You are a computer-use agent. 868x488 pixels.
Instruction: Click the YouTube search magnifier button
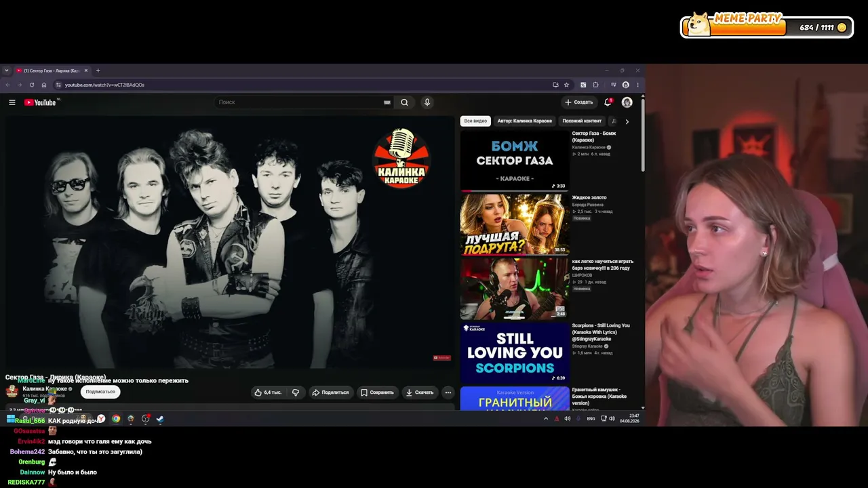point(404,102)
